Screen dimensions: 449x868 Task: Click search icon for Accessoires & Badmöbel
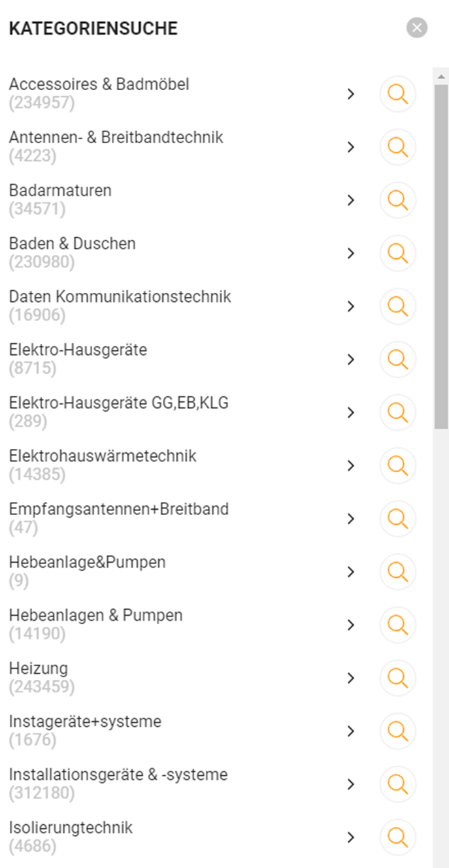pos(397,94)
